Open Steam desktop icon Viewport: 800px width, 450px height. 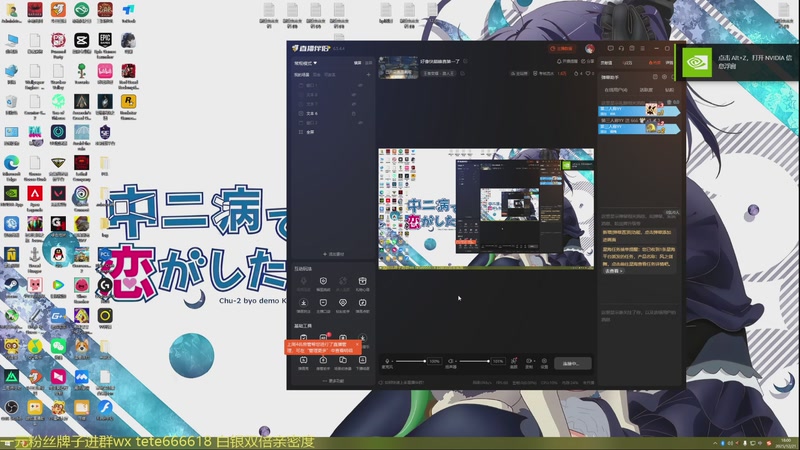pyautogui.click(x=11, y=289)
